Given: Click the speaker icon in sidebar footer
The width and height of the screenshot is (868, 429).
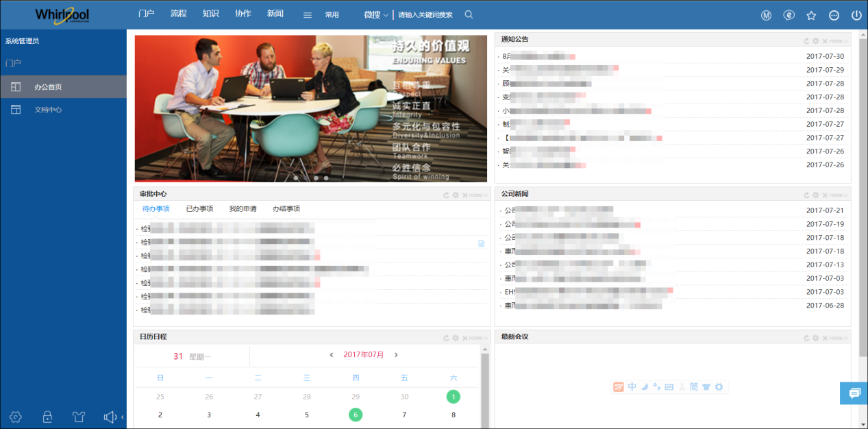Looking at the screenshot, I should [110, 417].
